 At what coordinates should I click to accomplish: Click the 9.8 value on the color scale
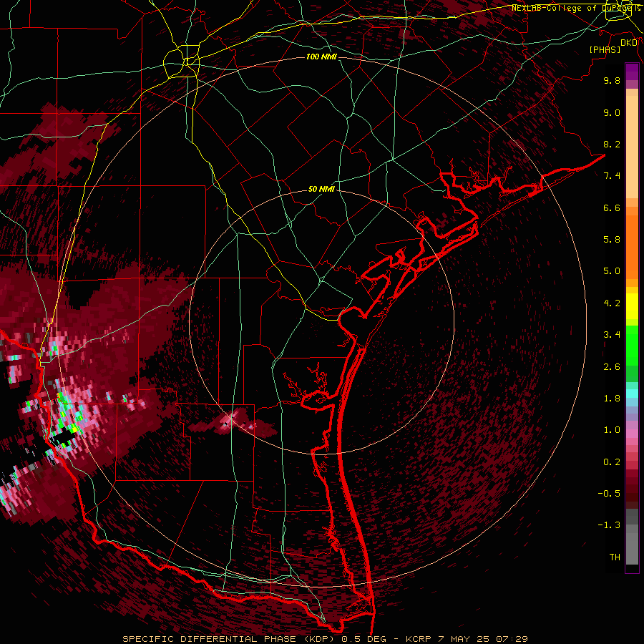tap(612, 80)
